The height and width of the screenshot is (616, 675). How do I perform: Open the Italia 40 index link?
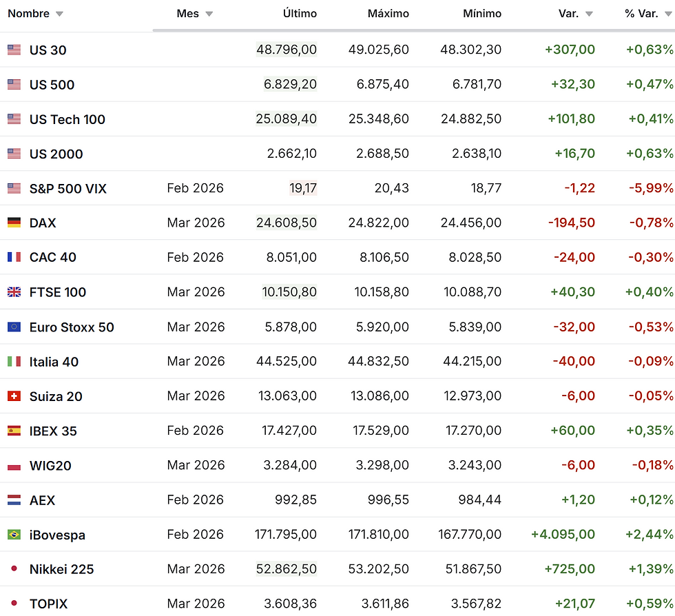click(x=54, y=362)
